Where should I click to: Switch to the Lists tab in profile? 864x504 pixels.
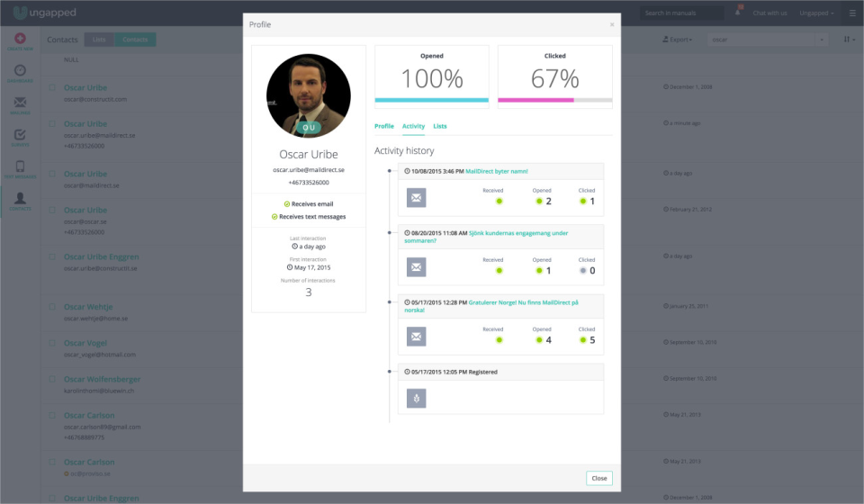440,126
